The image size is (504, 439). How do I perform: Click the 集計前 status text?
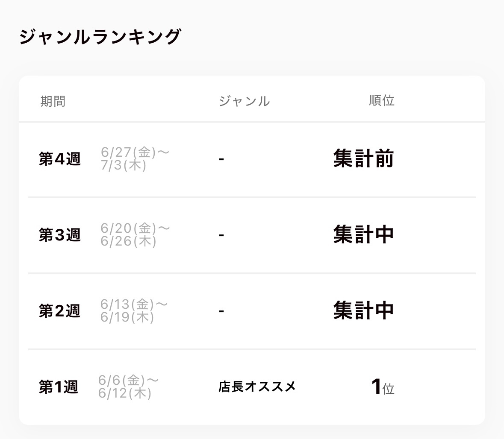click(x=363, y=158)
